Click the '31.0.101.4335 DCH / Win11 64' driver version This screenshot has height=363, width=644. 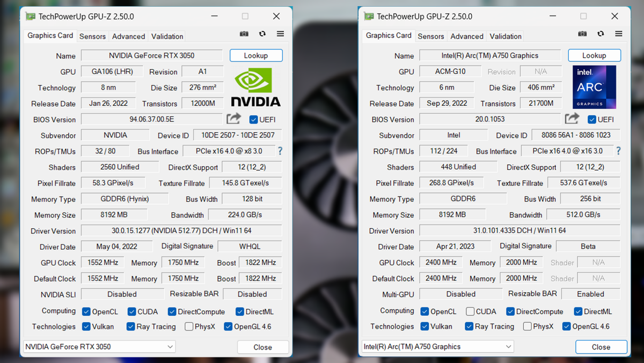[x=520, y=231]
